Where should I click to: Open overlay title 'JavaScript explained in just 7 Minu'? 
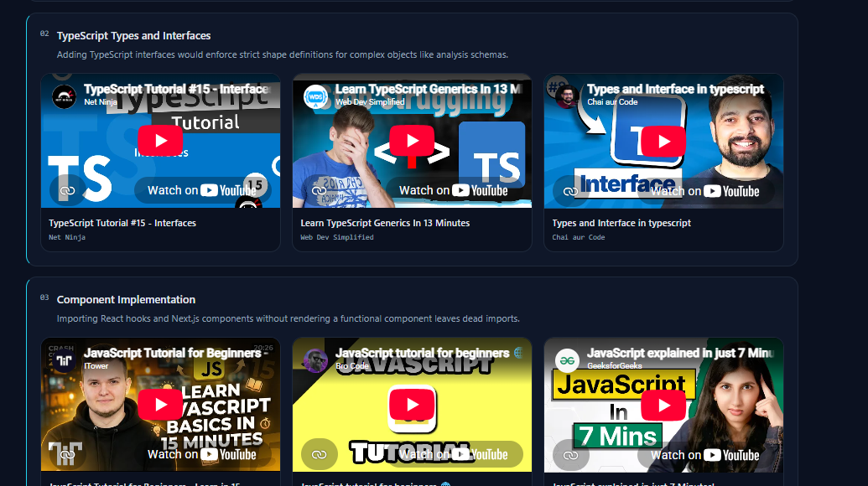pos(680,354)
